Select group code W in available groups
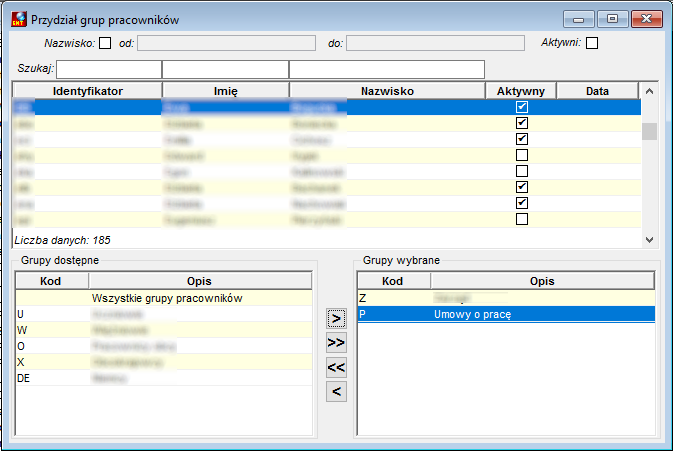Viewport: 673px width, 451px height. [x=164, y=330]
